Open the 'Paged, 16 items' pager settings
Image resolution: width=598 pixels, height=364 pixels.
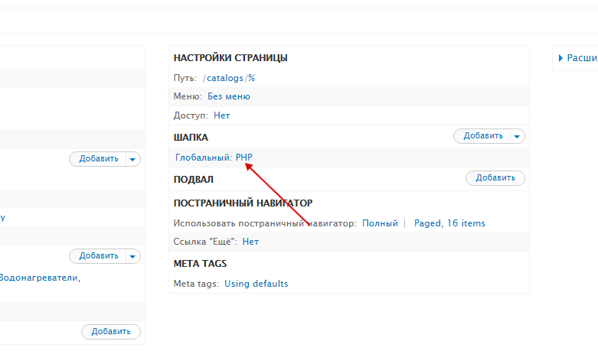[x=449, y=223]
